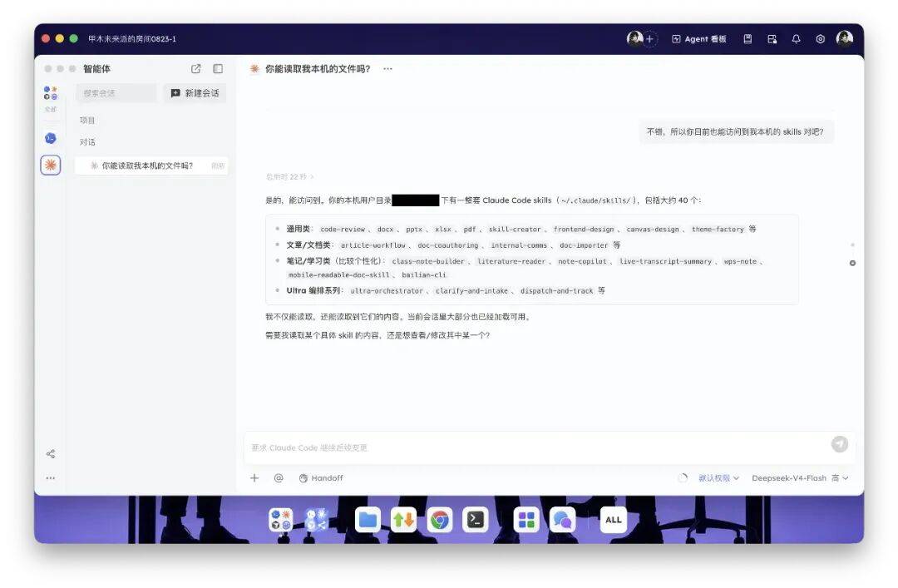
Task: Open the more options menu beside chat title
Action: [387, 69]
